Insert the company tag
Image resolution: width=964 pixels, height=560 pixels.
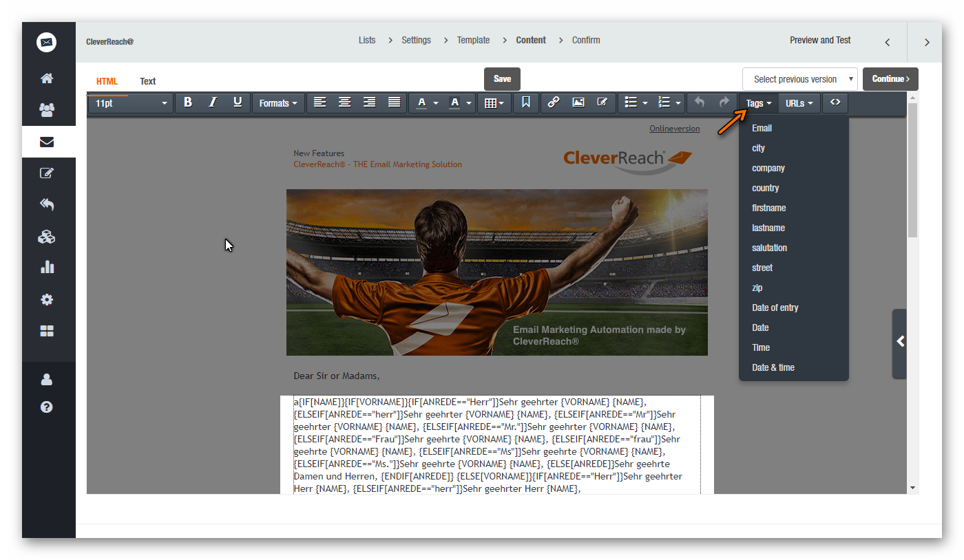[794, 168]
